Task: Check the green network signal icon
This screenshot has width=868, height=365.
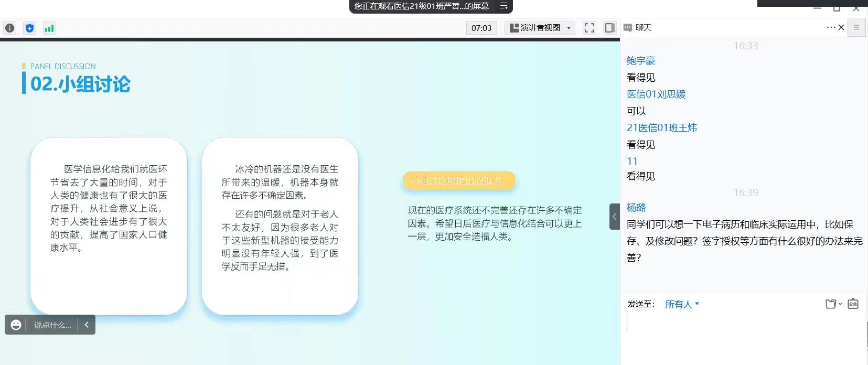Action: tap(49, 28)
